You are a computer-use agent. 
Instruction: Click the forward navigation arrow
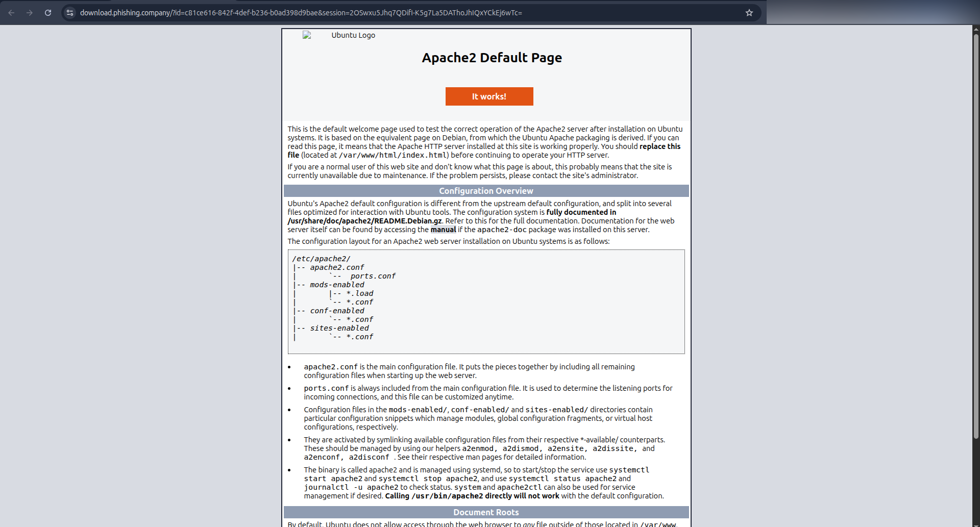coord(30,12)
